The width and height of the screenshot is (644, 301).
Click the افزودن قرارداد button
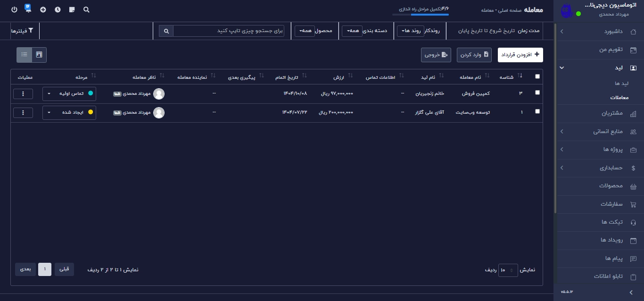(x=520, y=55)
